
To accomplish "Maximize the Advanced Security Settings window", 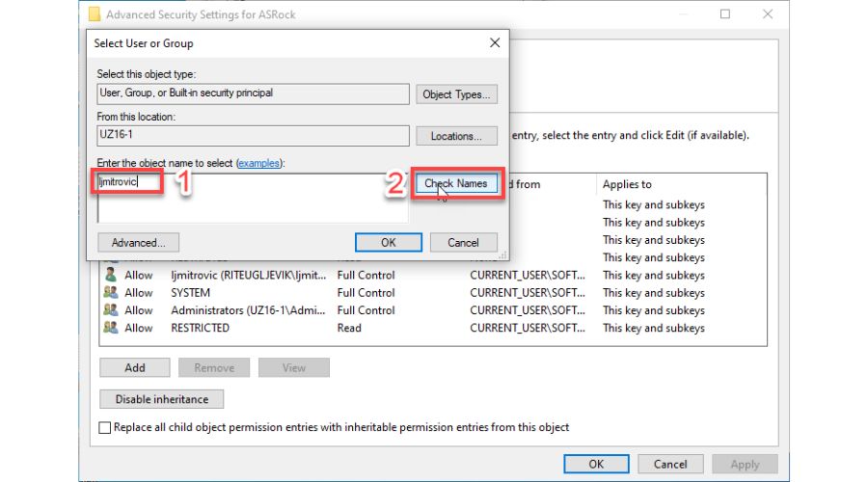I will tap(725, 13).
